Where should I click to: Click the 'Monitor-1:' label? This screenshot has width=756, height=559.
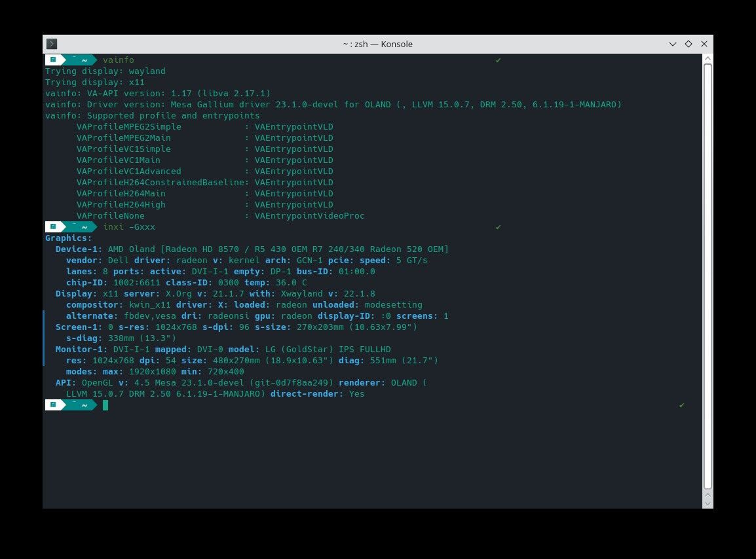point(81,349)
